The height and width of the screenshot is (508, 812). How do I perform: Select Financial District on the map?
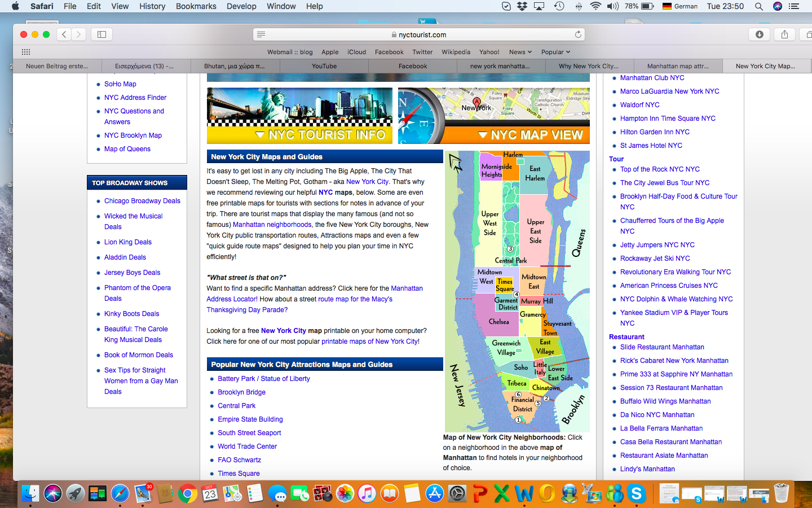(522, 404)
